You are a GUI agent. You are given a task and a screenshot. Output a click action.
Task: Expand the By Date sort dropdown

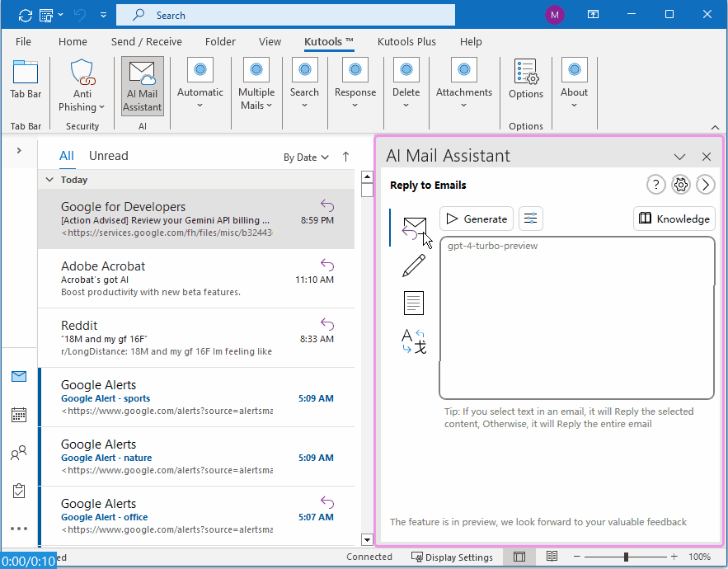click(306, 158)
